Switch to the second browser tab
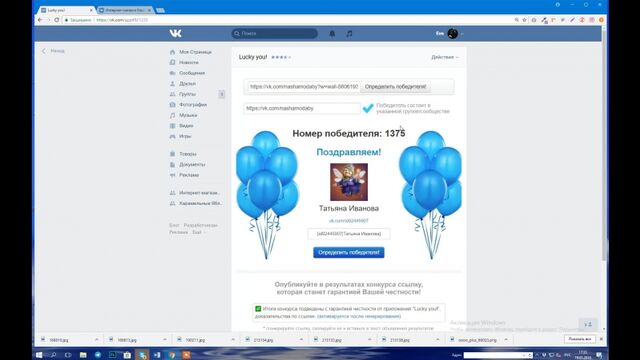The height and width of the screenshot is (360, 640). coord(124,10)
